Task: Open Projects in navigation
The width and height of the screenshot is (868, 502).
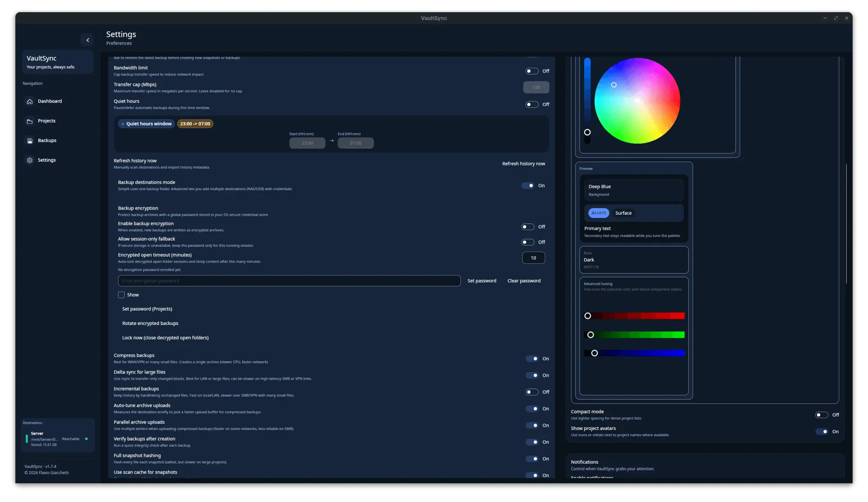Action: pyautogui.click(x=47, y=121)
